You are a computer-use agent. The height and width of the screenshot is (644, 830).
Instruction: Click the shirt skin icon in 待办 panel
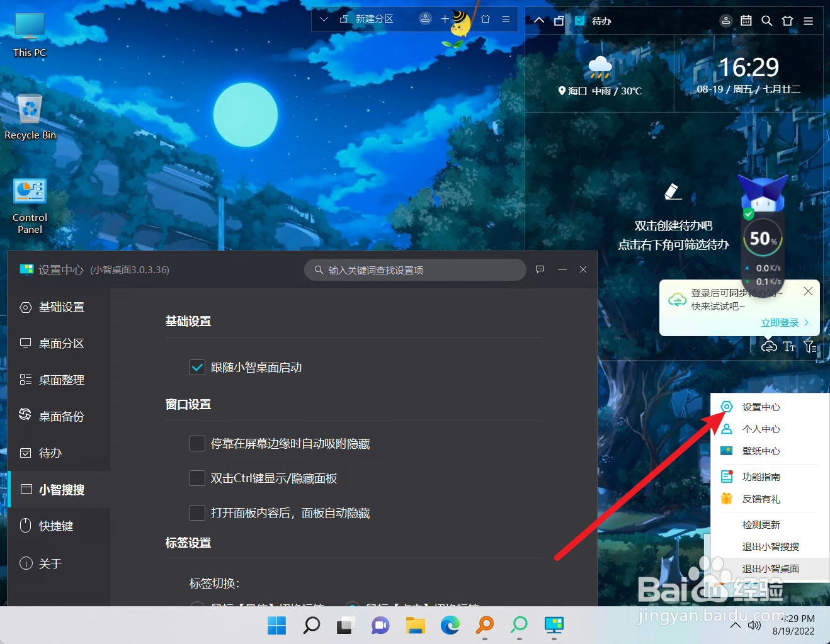click(787, 20)
